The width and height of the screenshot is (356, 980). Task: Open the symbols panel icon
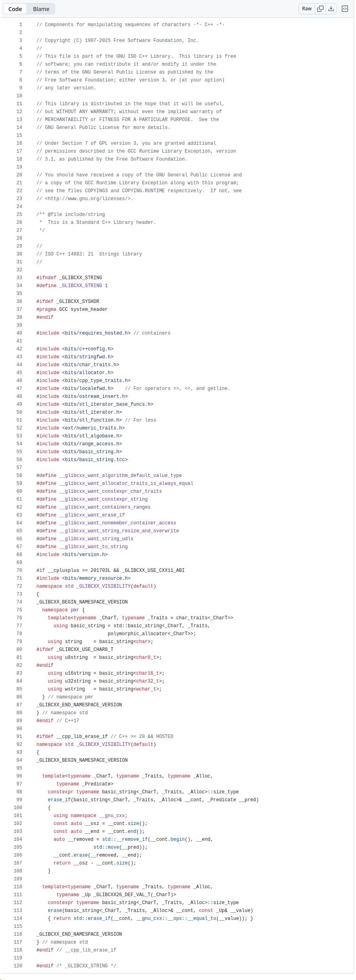point(345,9)
